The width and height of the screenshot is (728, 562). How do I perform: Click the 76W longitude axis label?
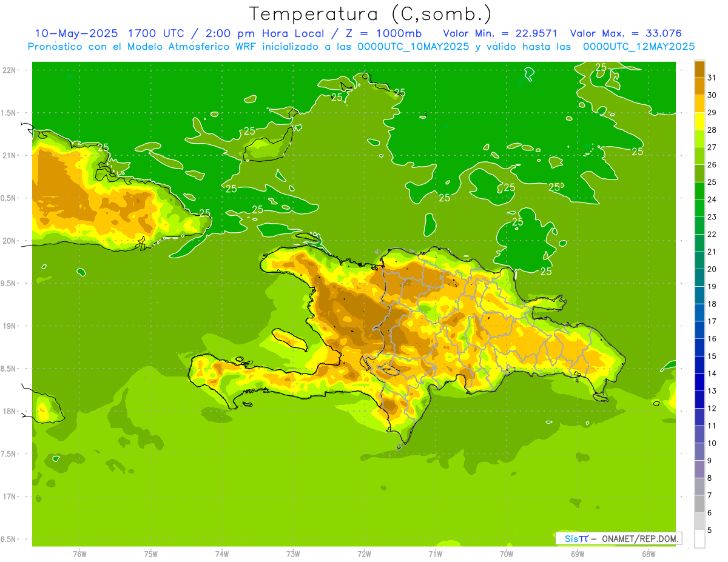point(79,554)
